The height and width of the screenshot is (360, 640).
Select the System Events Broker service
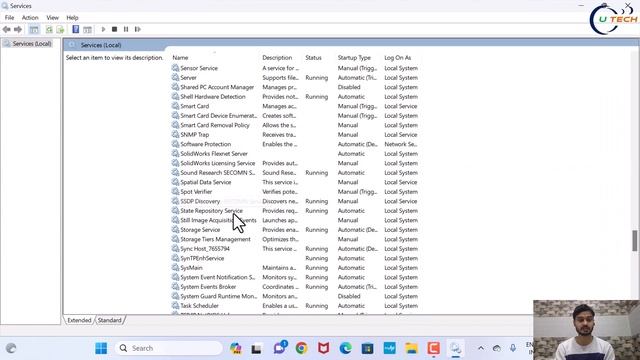[295, 287]
